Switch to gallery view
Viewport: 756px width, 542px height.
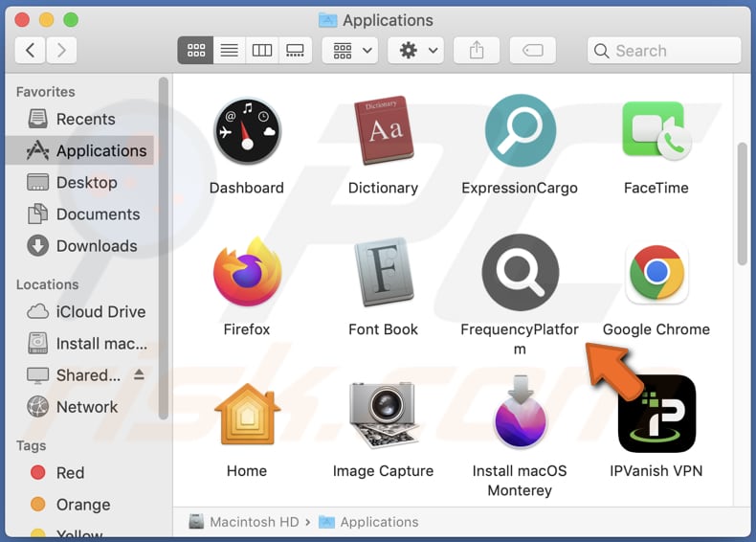tap(295, 50)
